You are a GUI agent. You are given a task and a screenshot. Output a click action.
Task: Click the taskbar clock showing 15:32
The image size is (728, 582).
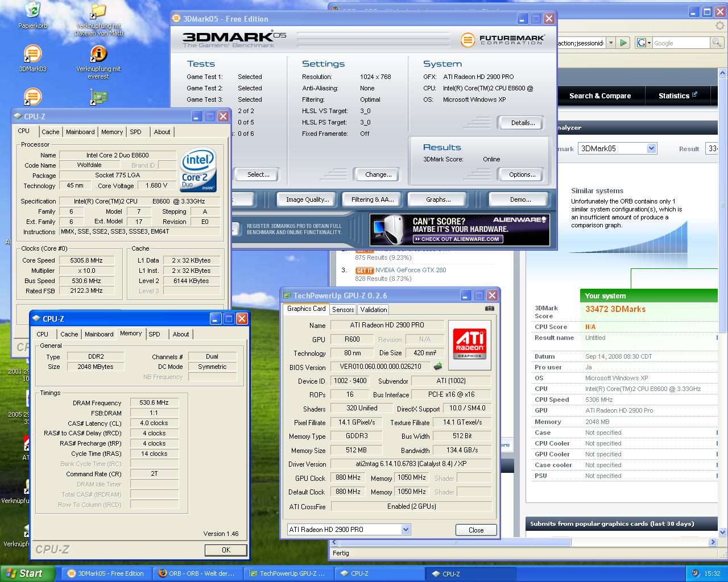tap(712, 573)
